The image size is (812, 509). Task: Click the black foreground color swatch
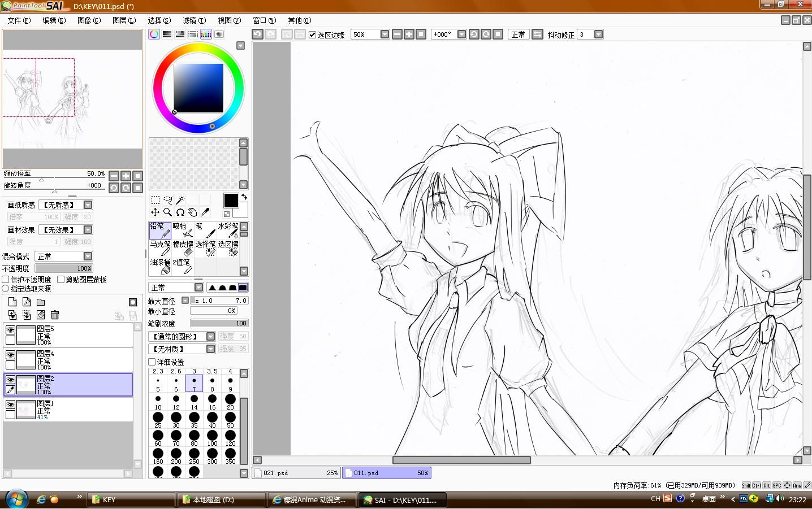pos(231,201)
